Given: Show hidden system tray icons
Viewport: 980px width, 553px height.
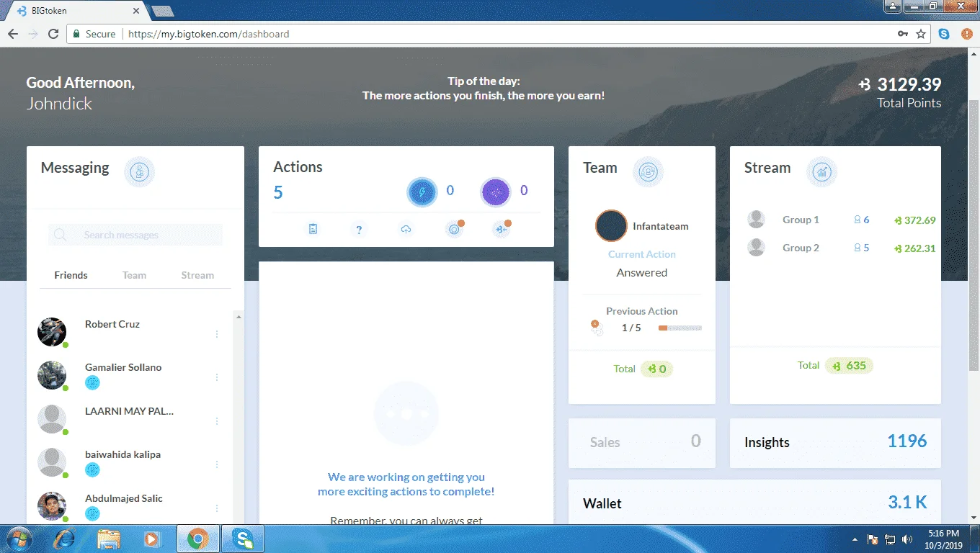Looking at the screenshot, I should click(855, 539).
